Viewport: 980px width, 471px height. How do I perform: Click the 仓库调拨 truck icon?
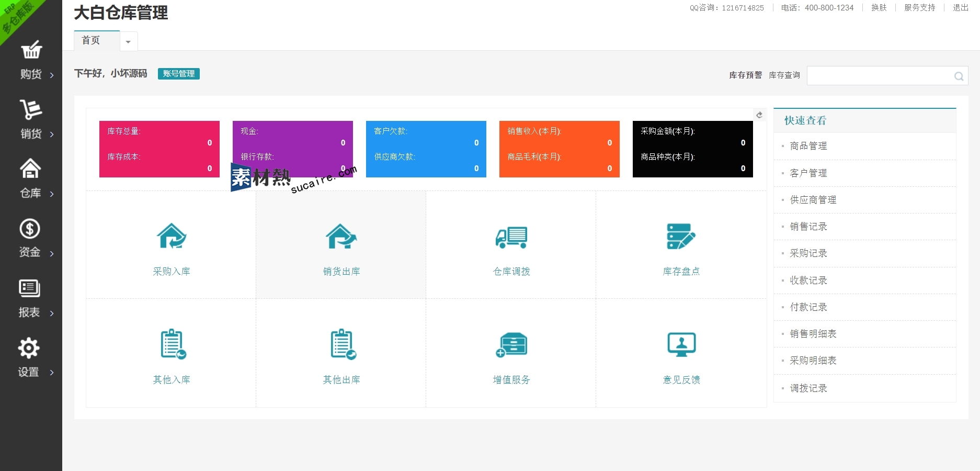tap(511, 237)
